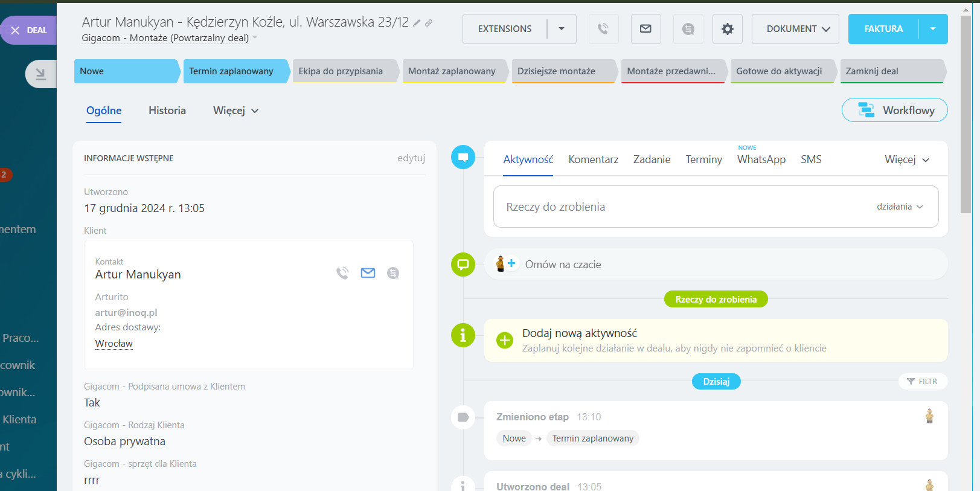Move deal to Ekipa do przypisania stage
Image resolution: width=980 pixels, height=491 pixels.
[x=345, y=71]
